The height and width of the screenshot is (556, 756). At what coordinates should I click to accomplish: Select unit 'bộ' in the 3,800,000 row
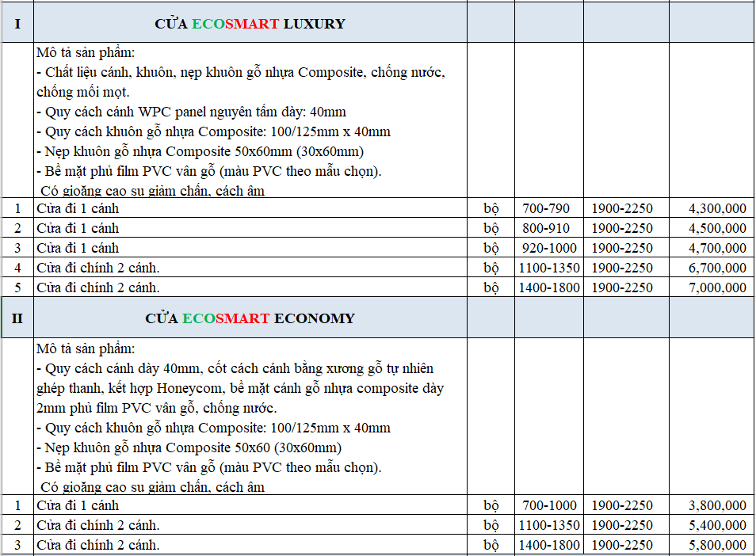point(491,505)
